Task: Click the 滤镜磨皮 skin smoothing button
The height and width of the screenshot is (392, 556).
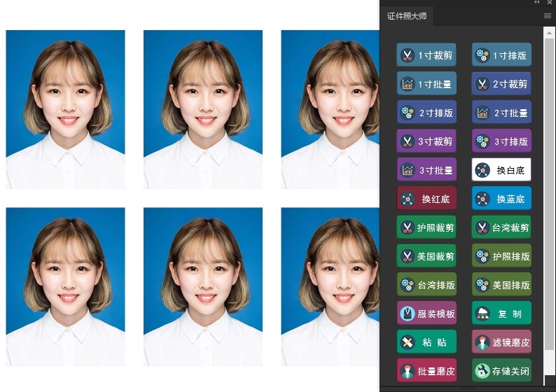Action: (501, 342)
